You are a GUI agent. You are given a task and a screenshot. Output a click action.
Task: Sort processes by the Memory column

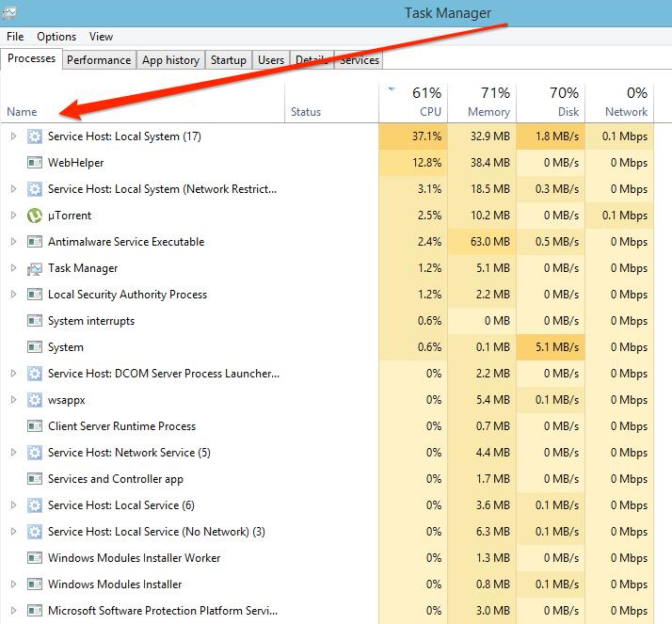[x=480, y=103]
